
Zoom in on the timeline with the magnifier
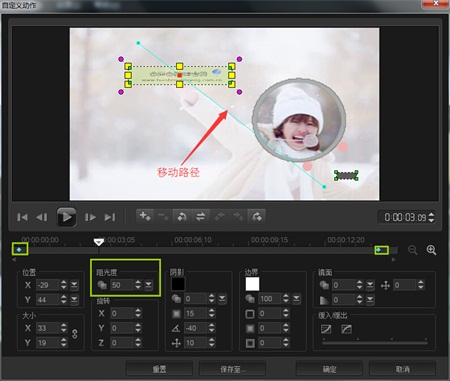pos(431,250)
